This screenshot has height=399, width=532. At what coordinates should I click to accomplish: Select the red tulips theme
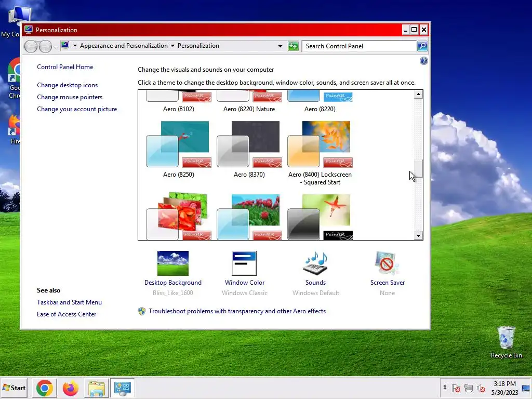tap(249, 217)
